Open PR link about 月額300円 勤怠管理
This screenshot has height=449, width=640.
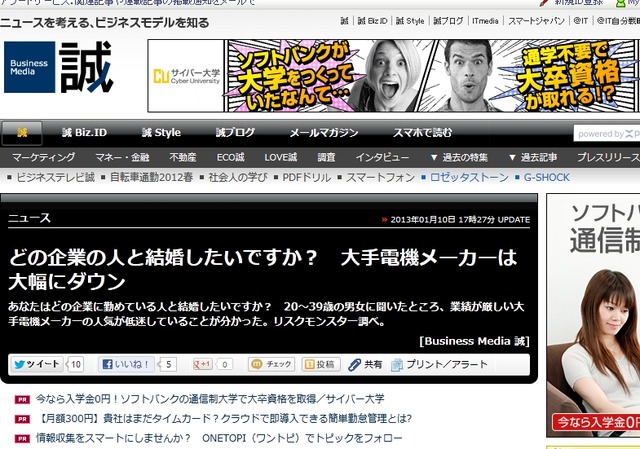coord(224,418)
